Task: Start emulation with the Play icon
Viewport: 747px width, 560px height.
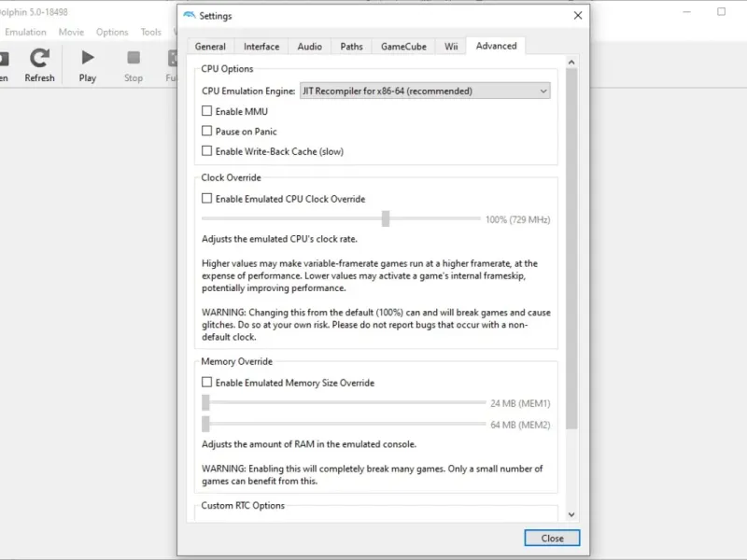Action: 88,65
